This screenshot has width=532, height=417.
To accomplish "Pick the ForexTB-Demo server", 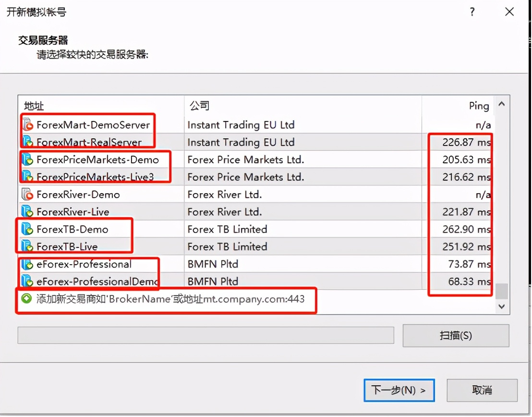I will click(x=73, y=229).
